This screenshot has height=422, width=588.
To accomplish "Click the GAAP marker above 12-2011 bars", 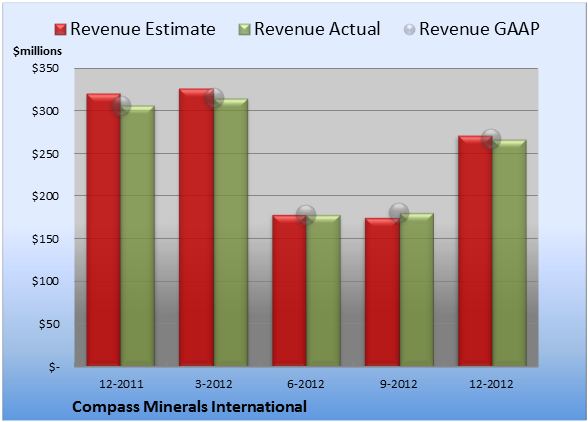I will [x=121, y=106].
